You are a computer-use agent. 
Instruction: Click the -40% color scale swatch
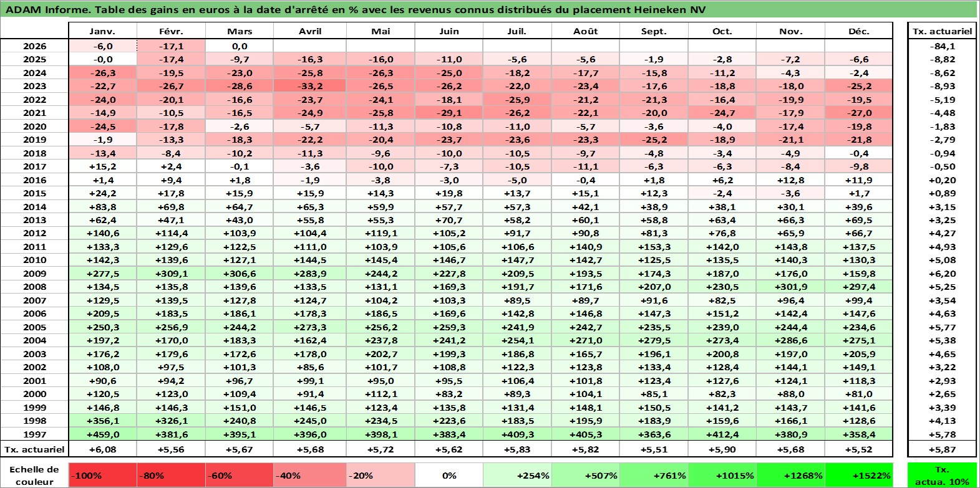tap(310, 476)
